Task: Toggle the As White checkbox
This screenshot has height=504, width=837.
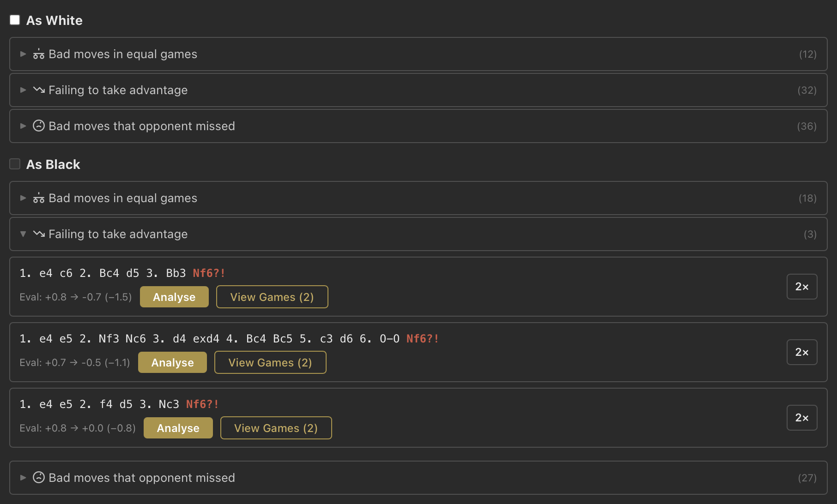Action: tap(15, 20)
